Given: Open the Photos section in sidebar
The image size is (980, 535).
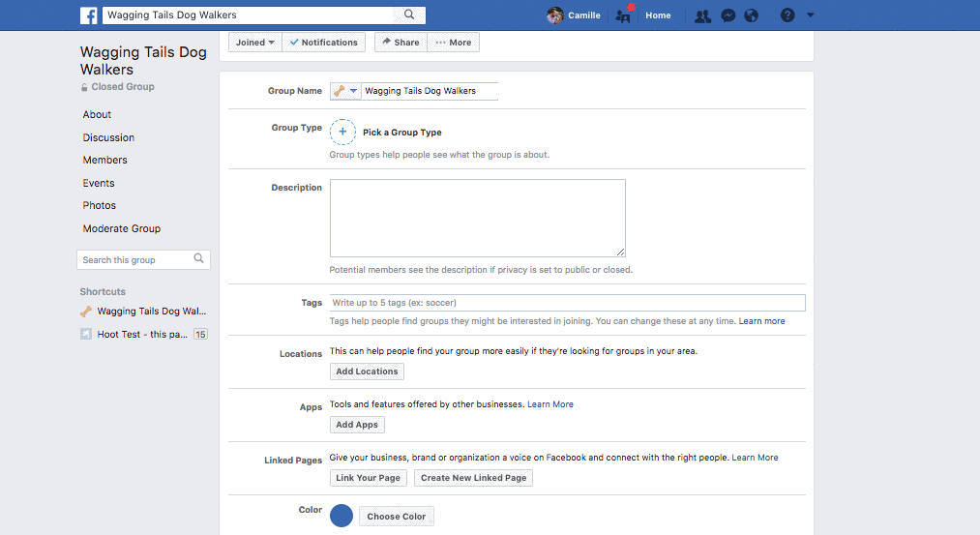Looking at the screenshot, I should (x=100, y=206).
